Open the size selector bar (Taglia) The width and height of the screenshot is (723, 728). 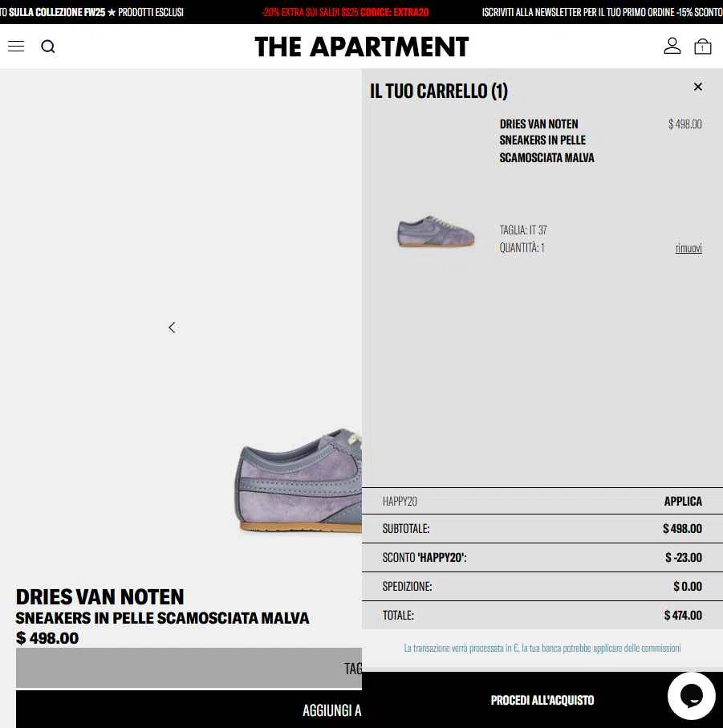[x=189, y=668]
